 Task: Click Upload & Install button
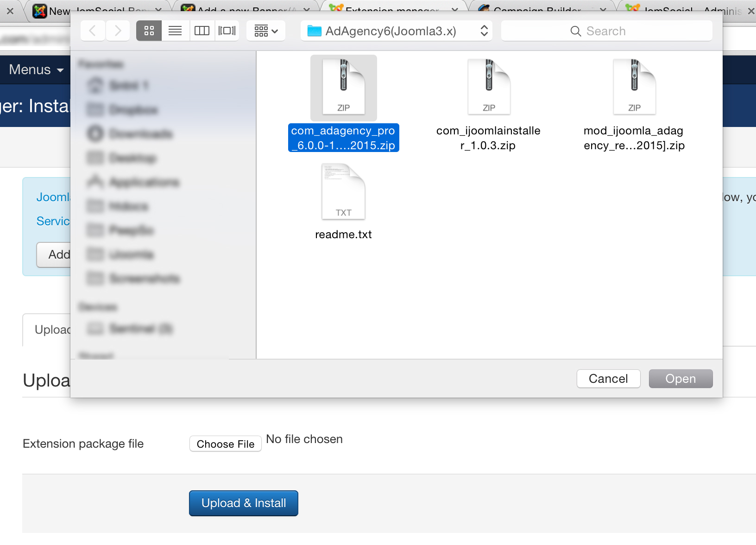click(x=244, y=503)
